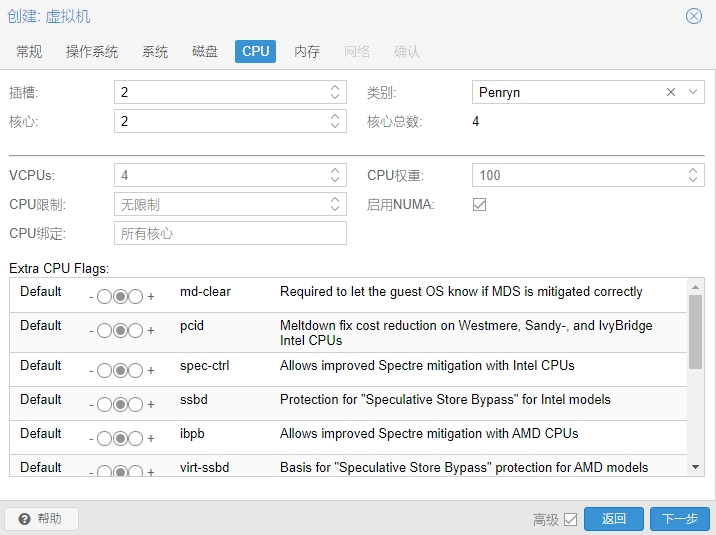Click the 返回 back button
This screenshot has width=716, height=535.
614,519
